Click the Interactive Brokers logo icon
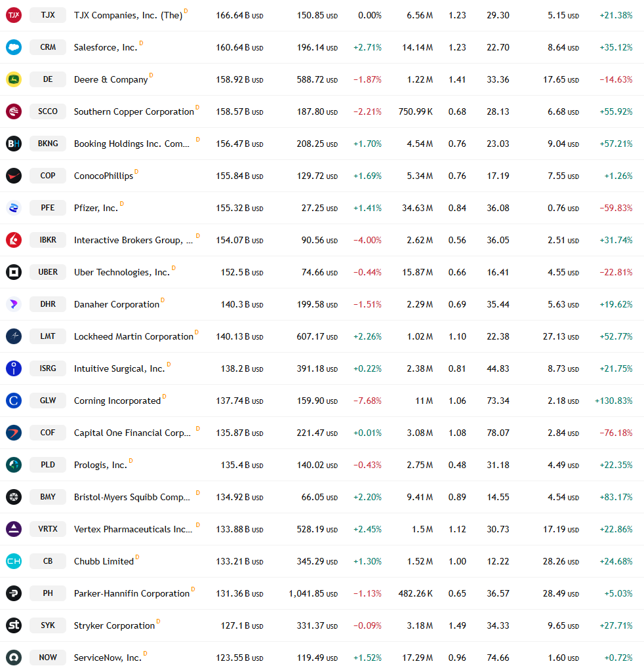Screen dimensions: 644x670 tap(14, 240)
